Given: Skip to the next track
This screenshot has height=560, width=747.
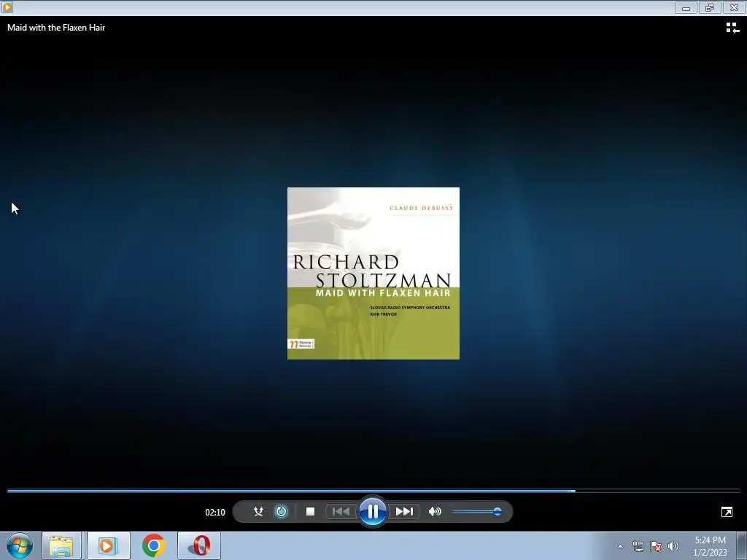Looking at the screenshot, I should pyautogui.click(x=404, y=511).
